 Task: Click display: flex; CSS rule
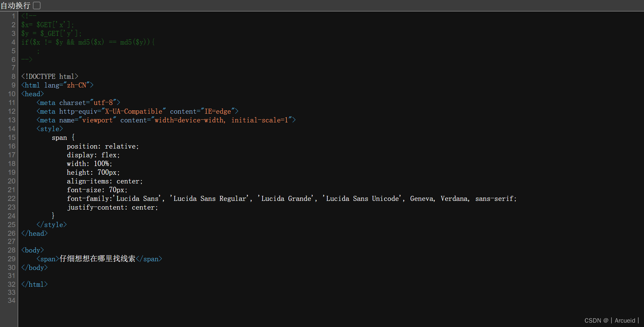[93, 155]
